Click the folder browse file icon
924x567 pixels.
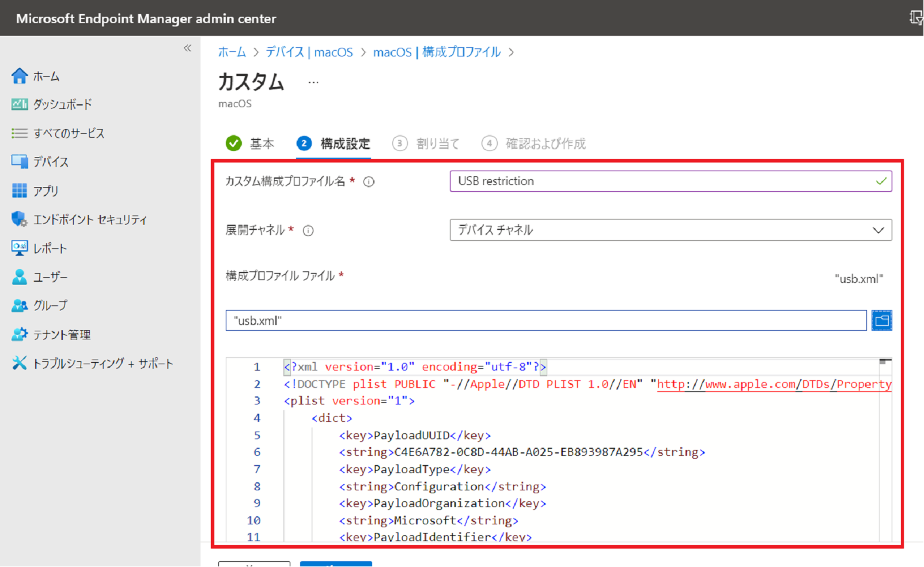point(882,320)
